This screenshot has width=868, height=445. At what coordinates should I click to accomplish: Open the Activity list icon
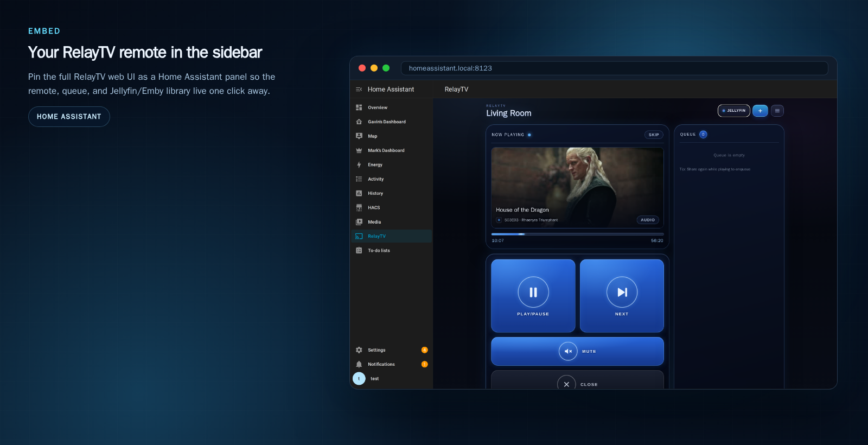pos(359,179)
